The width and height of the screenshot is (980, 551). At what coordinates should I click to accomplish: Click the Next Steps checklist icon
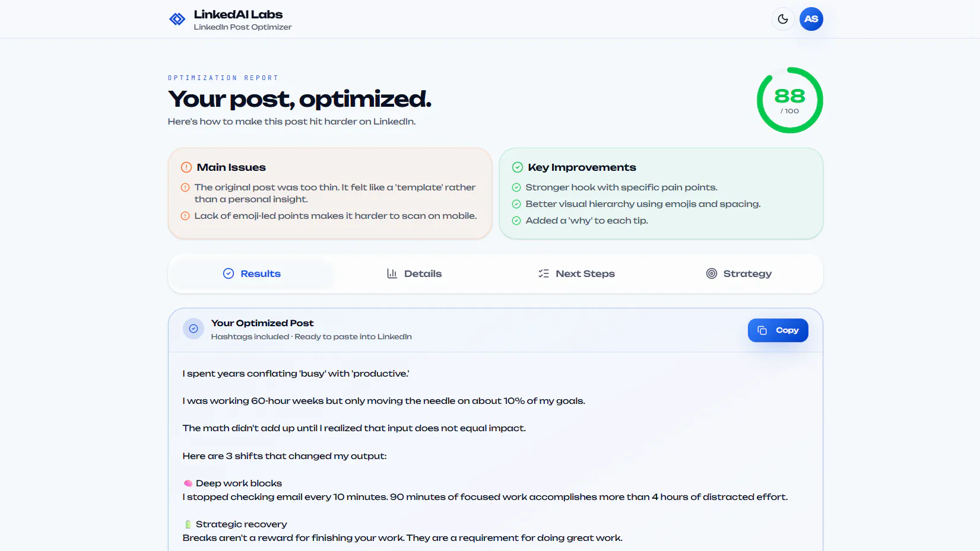544,273
